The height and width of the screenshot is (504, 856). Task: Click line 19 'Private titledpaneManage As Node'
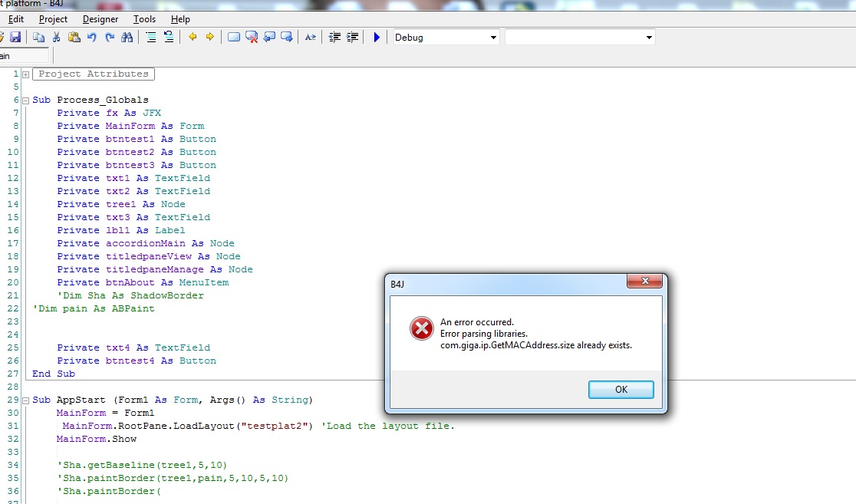pos(155,270)
